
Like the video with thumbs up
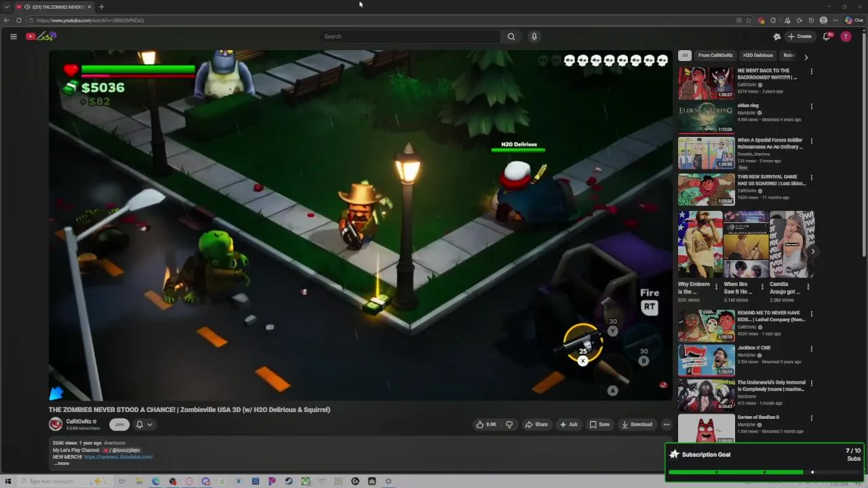pyautogui.click(x=486, y=424)
